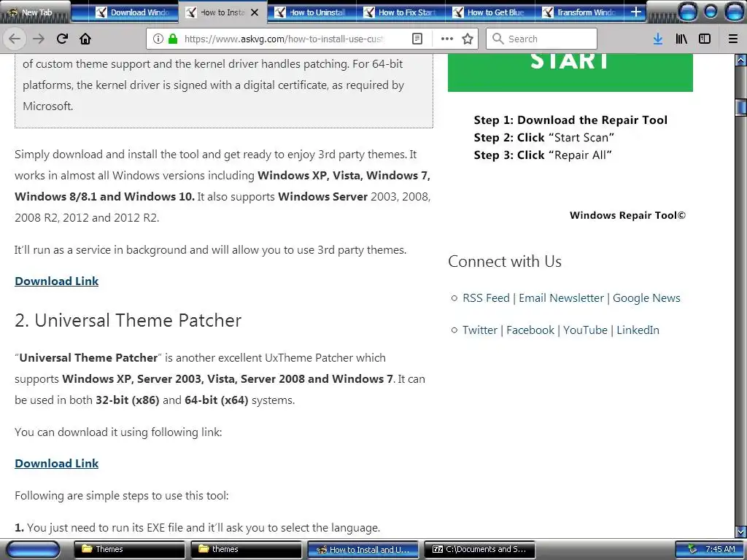
Task: Select How to Install taskbar browser item
Action: click(x=363, y=549)
